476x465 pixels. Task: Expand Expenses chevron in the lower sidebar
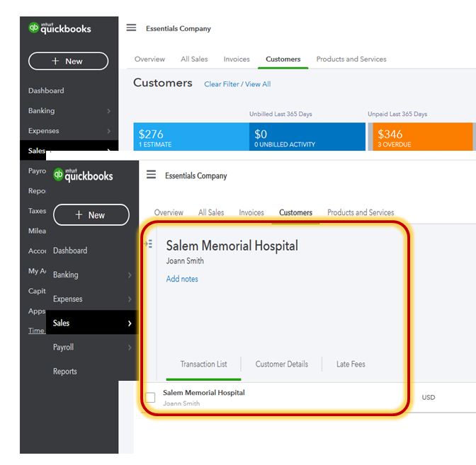pyautogui.click(x=130, y=299)
